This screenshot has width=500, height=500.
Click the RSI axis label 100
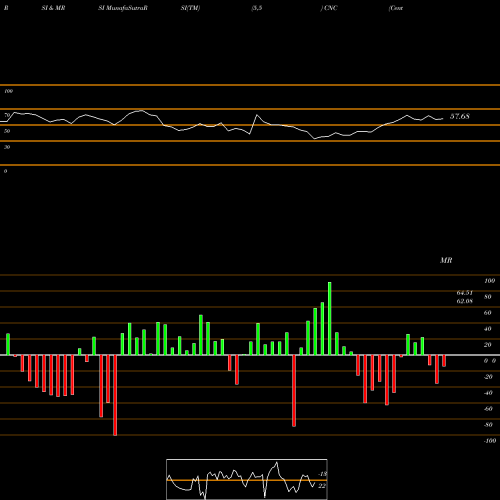tap(8, 91)
